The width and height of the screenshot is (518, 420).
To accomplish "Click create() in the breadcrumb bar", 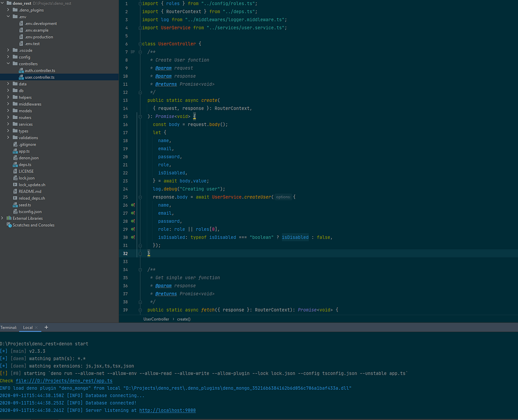I will pos(183,319).
